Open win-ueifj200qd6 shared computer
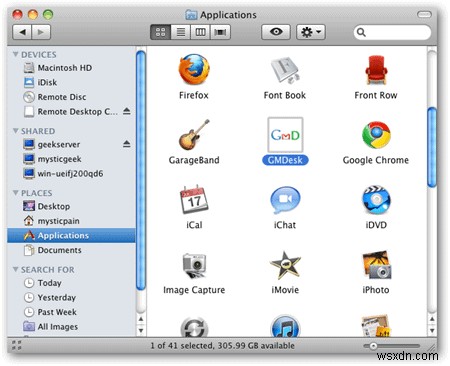450x366 pixels. coord(71,174)
